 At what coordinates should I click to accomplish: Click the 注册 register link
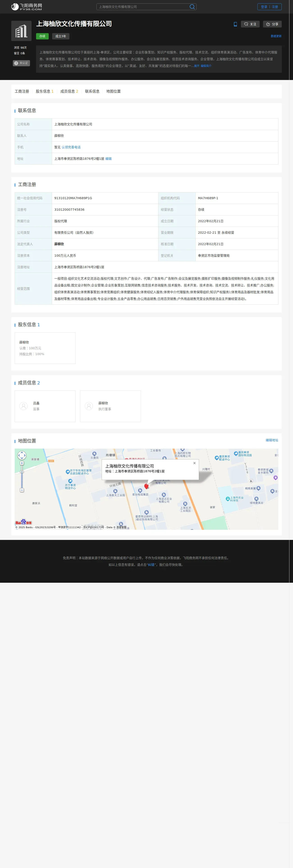tap(275, 7)
